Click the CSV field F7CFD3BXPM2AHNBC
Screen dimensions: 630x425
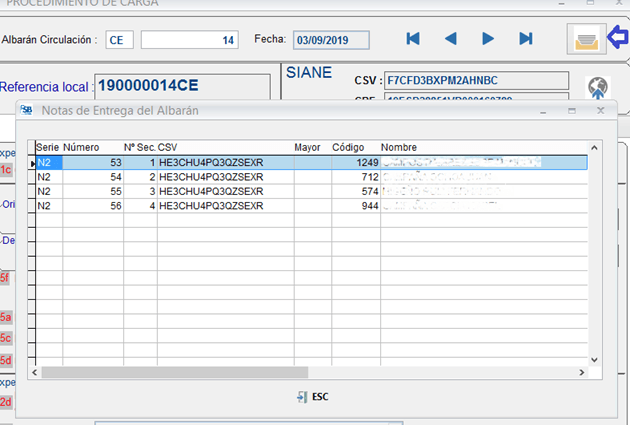pos(475,80)
